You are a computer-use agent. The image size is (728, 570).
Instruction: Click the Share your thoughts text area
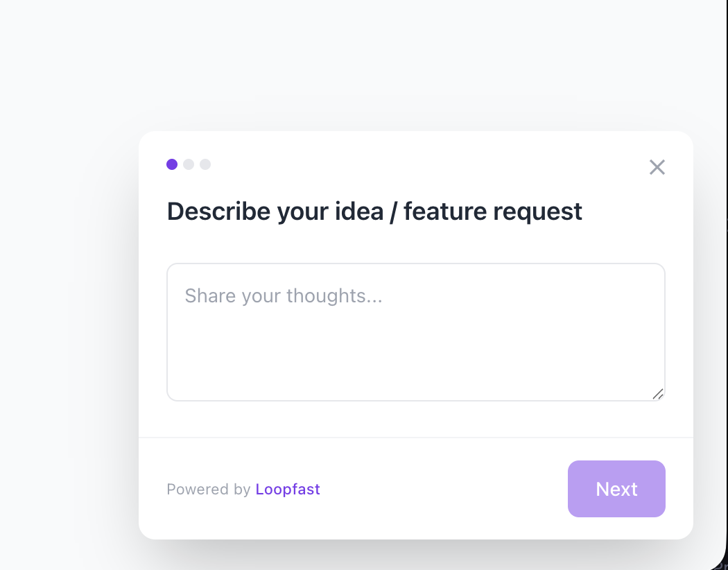(x=415, y=331)
